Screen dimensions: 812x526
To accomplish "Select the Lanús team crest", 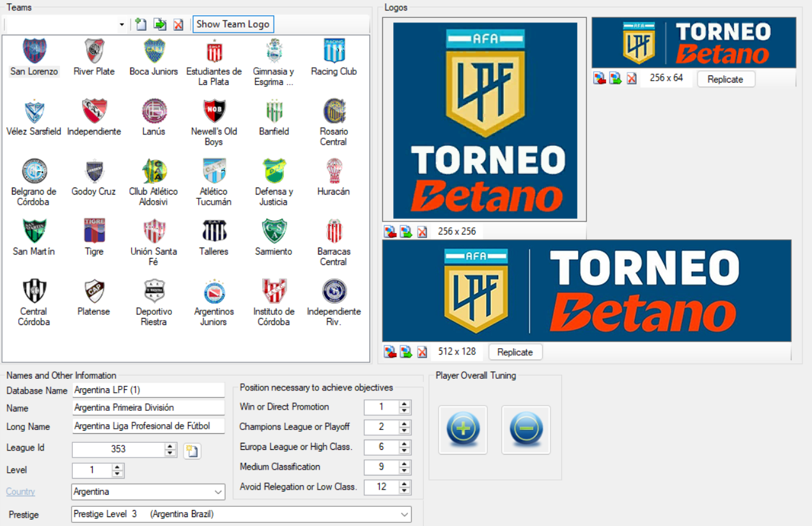I will click(153, 111).
